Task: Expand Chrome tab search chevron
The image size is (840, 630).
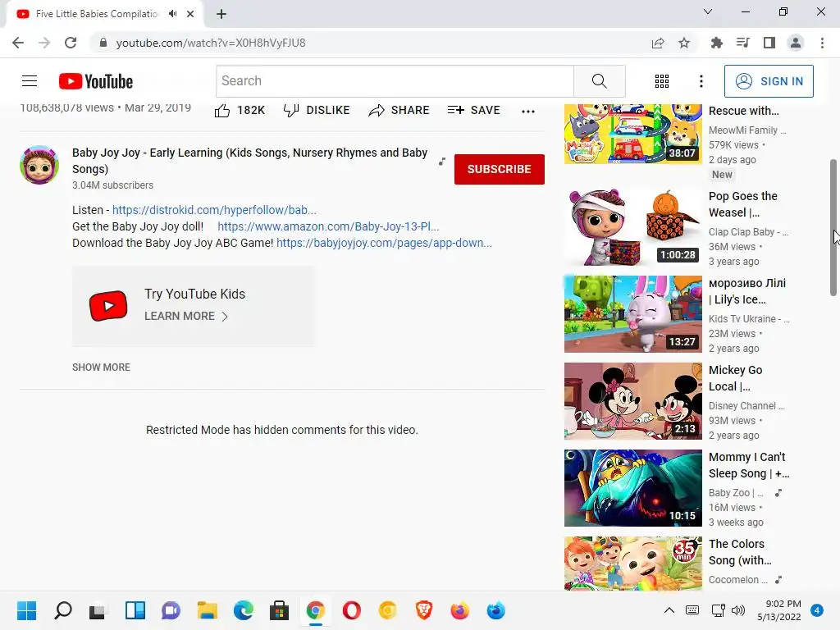Action: 708,11
